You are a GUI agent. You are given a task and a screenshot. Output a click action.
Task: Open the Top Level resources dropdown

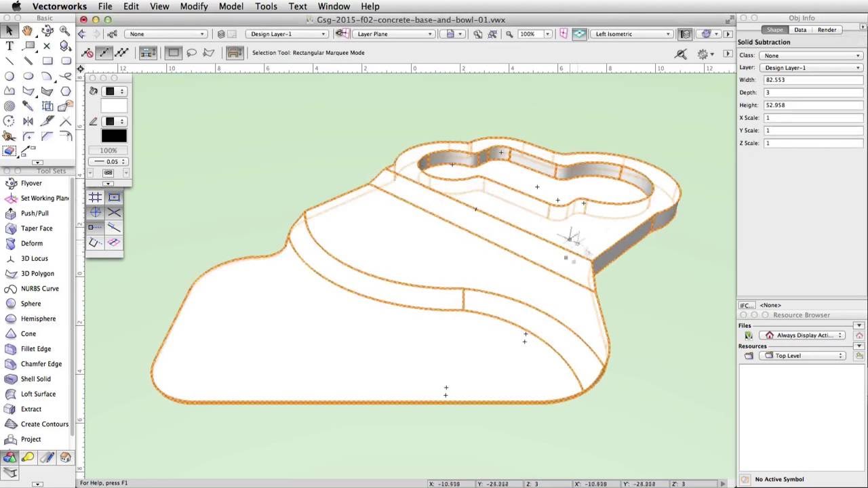click(802, 356)
